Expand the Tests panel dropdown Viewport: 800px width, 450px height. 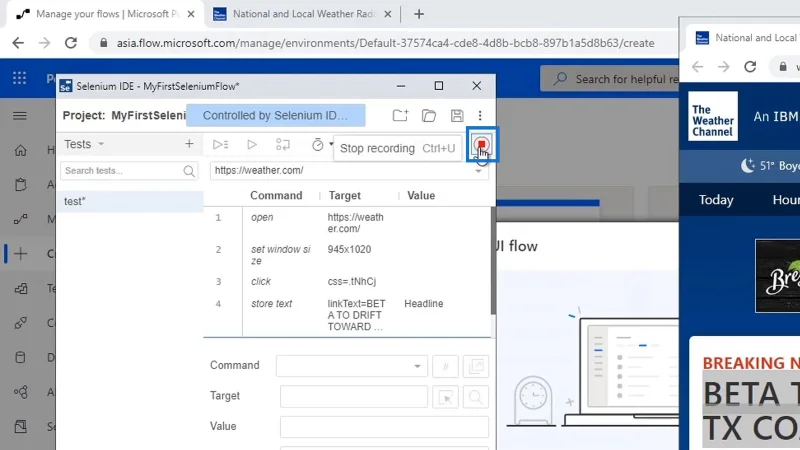[101, 144]
